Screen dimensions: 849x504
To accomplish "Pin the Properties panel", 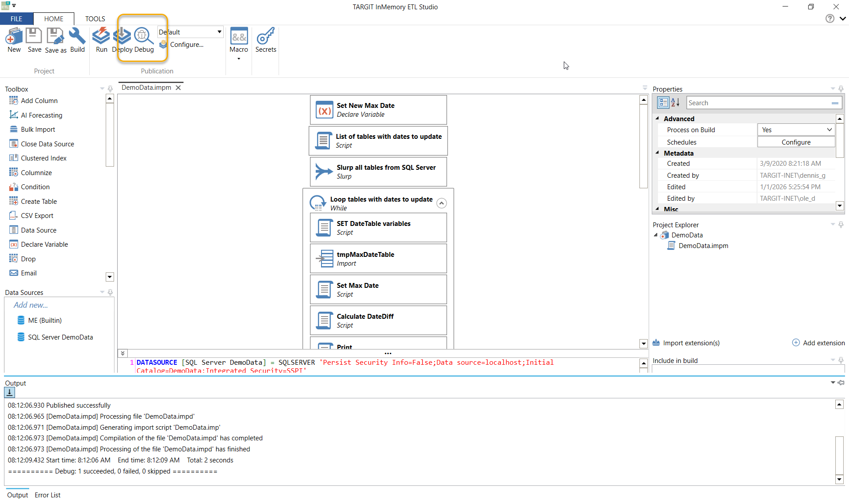I will click(x=841, y=89).
